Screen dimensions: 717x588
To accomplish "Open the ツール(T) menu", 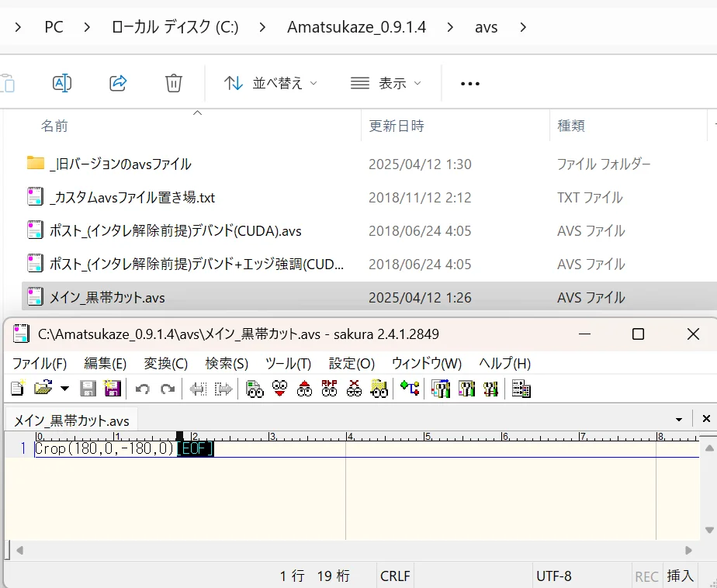I will tap(288, 363).
